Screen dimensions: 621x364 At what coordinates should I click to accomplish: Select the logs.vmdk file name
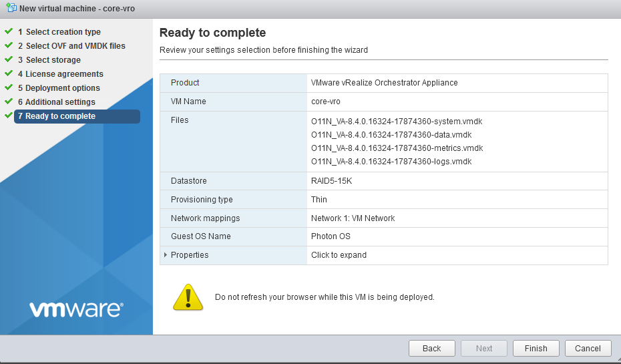point(391,162)
